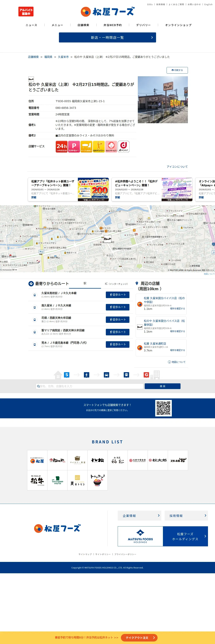Open the メニュー navigation item

point(57,25)
